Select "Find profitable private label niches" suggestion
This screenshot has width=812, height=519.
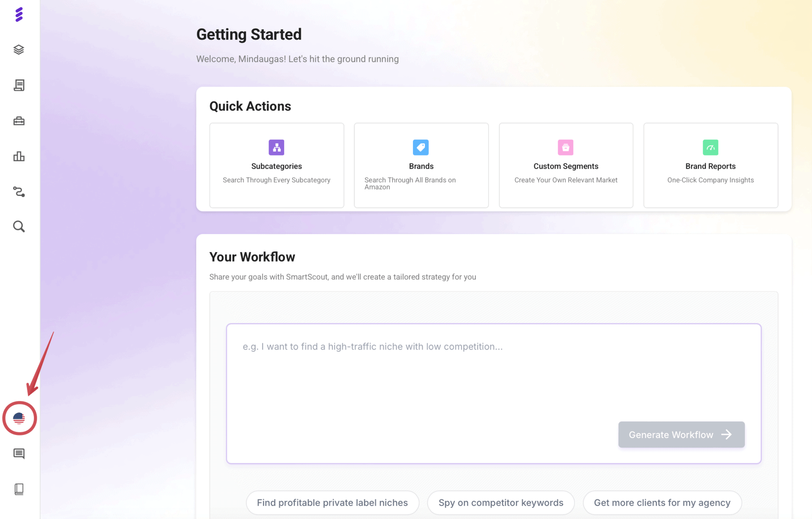(x=332, y=503)
